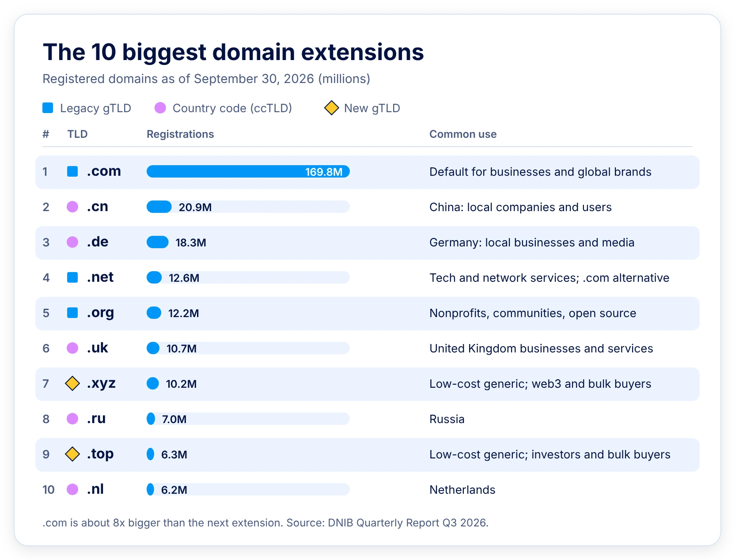The width and height of the screenshot is (735, 560).
Task: Click the 'Netherlands' common use cell
Action: click(462, 490)
